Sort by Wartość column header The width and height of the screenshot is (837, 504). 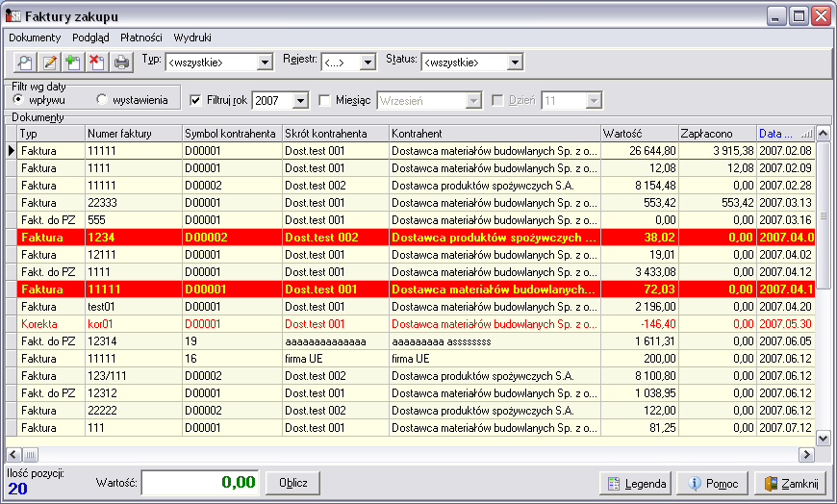pos(640,134)
